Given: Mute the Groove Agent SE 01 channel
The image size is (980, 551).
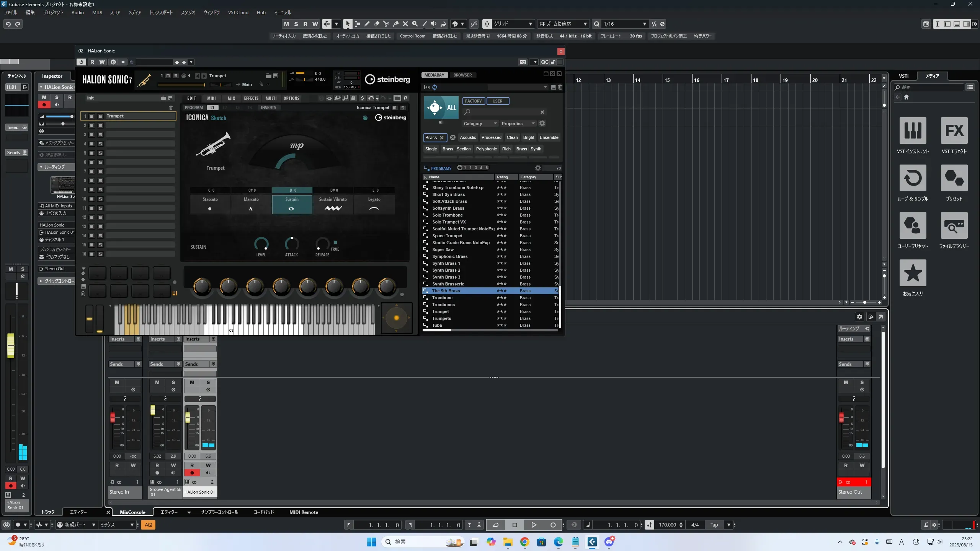Looking at the screenshot, I should coord(157,382).
